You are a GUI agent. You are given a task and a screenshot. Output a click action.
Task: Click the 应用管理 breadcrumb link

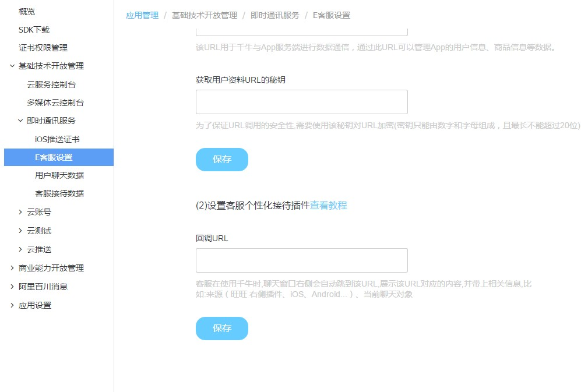coord(142,15)
